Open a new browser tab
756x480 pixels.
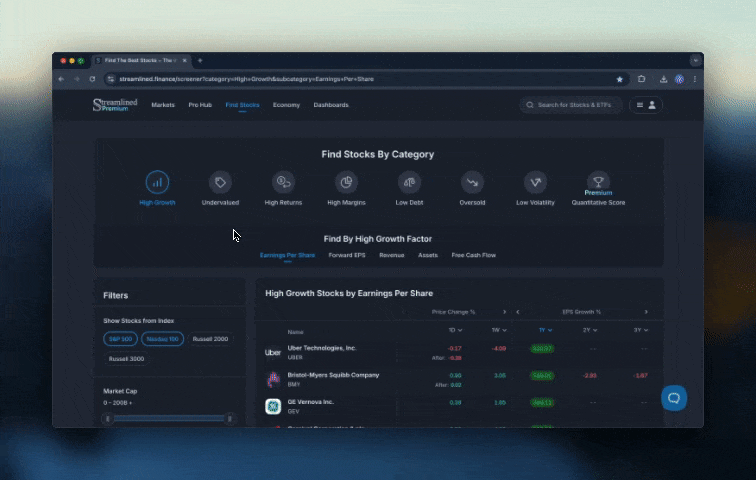coord(200,61)
